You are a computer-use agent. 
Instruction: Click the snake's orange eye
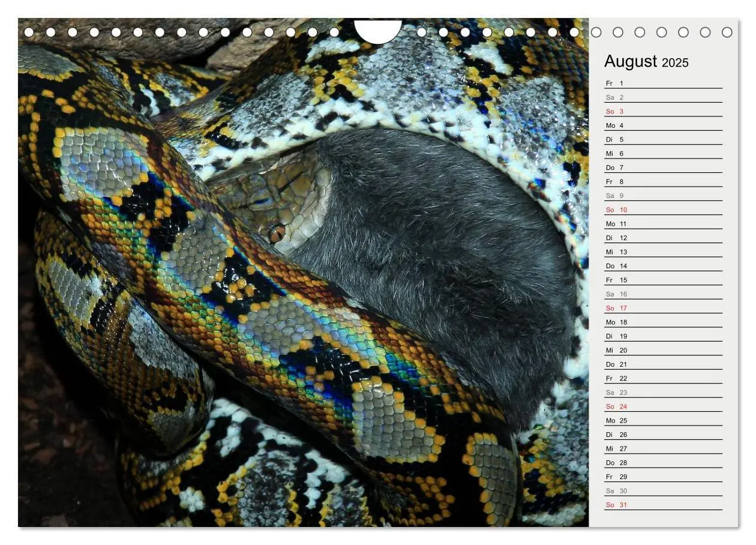tap(276, 233)
